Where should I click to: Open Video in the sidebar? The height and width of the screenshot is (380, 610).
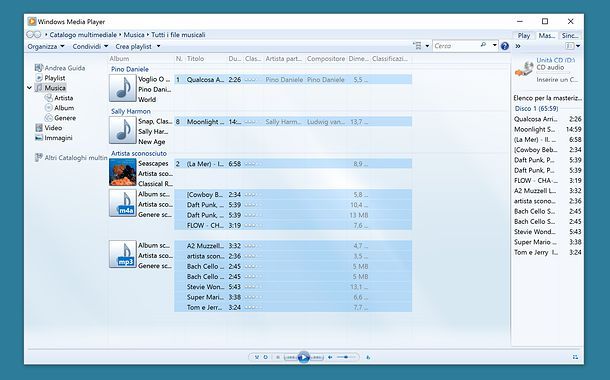coord(49,128)
